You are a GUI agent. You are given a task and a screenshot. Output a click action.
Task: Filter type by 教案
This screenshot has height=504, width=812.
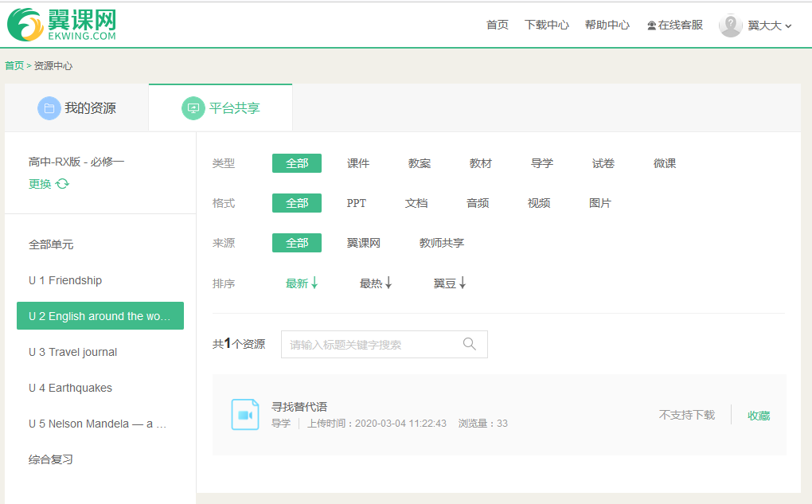coord(420,163)
